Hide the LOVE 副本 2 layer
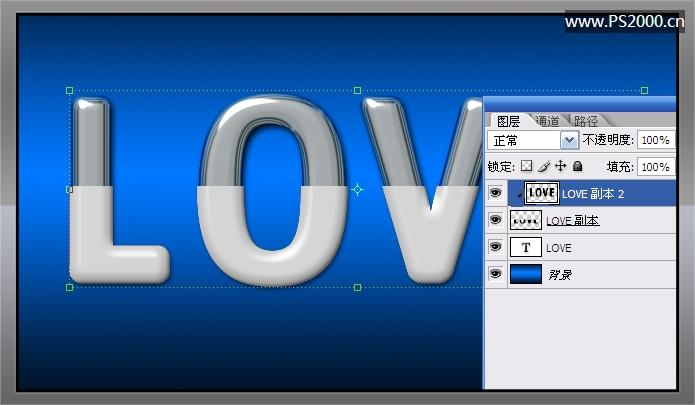The width and height of the screenshot is (695, 405). (496, 193)
